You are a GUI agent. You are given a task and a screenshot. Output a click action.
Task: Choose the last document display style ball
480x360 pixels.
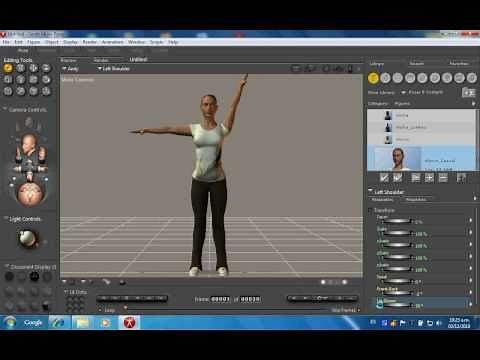coord(46,306)
